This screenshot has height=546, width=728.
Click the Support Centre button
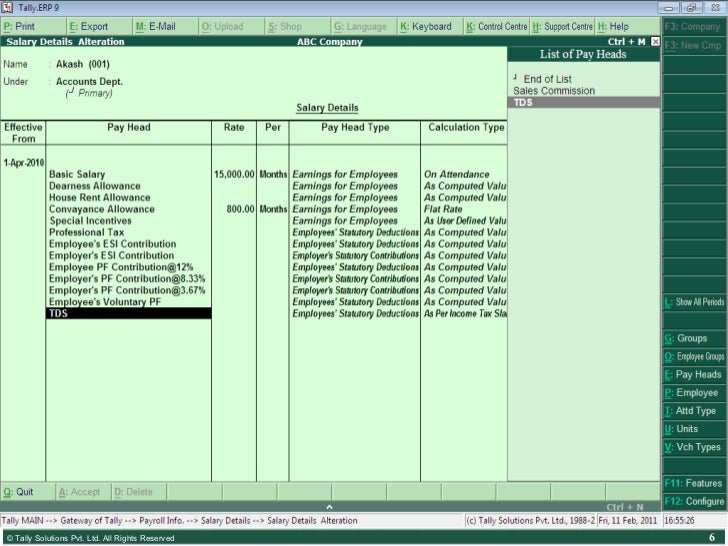coord(562,26)
